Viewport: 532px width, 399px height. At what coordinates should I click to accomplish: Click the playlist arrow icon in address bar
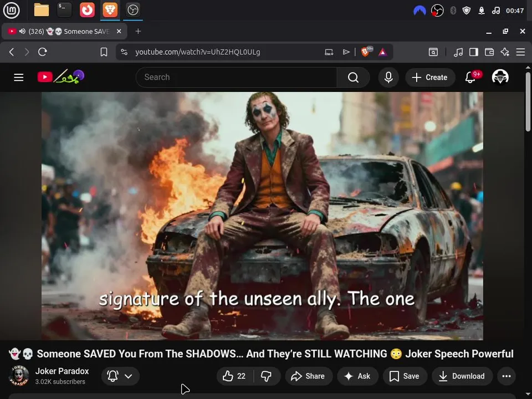tap(346, 52)
